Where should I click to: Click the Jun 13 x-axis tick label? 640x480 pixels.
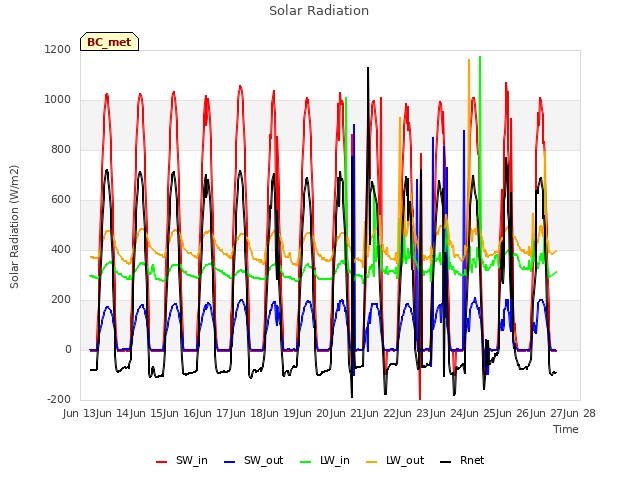click(x=80, y=413)
